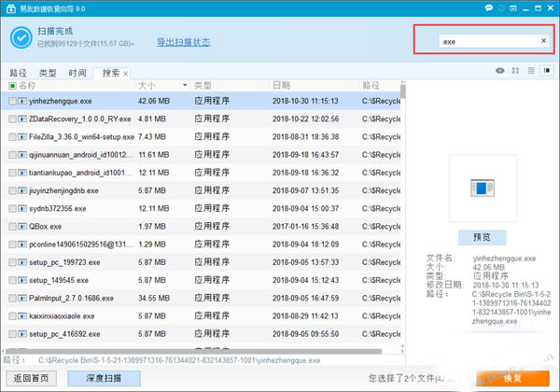Click the horizontal scrollbar under the file list
This screenshot has width=560, height=392.
point(187,349)
